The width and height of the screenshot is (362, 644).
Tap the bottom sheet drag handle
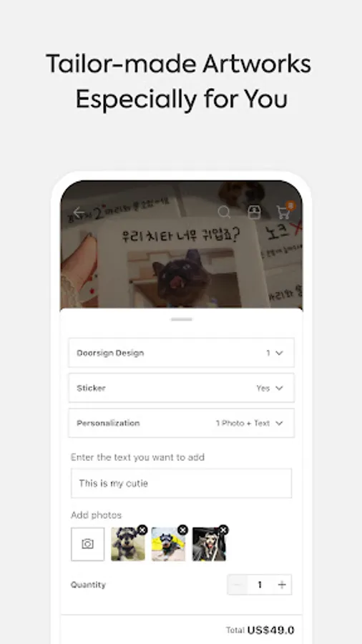click(x=182, y=319)
